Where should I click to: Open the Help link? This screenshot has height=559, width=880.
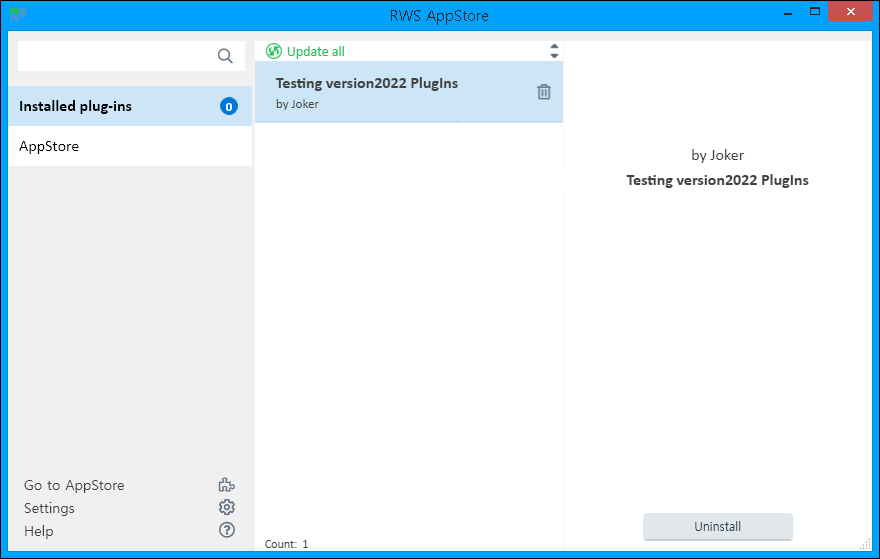coord(39,531)
